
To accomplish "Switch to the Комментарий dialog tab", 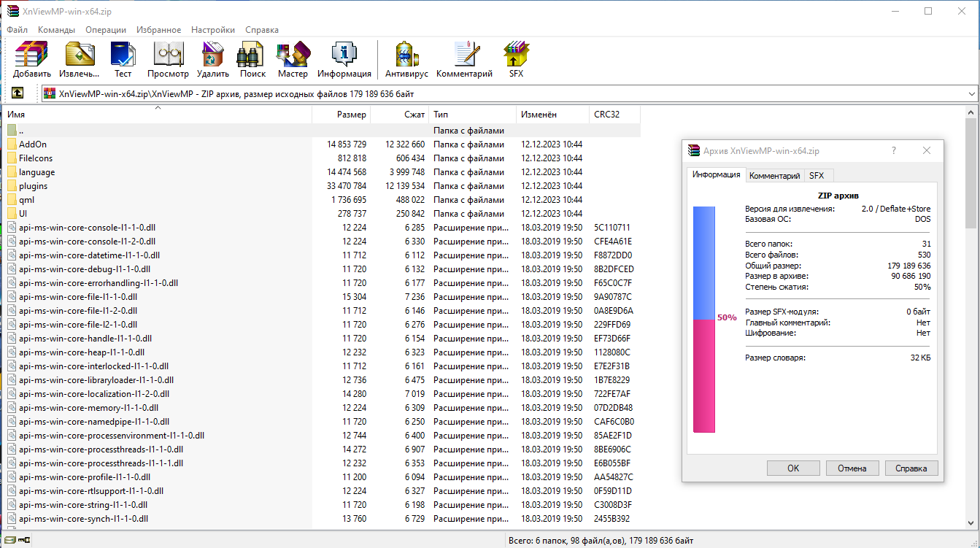I will coord(775,176).
